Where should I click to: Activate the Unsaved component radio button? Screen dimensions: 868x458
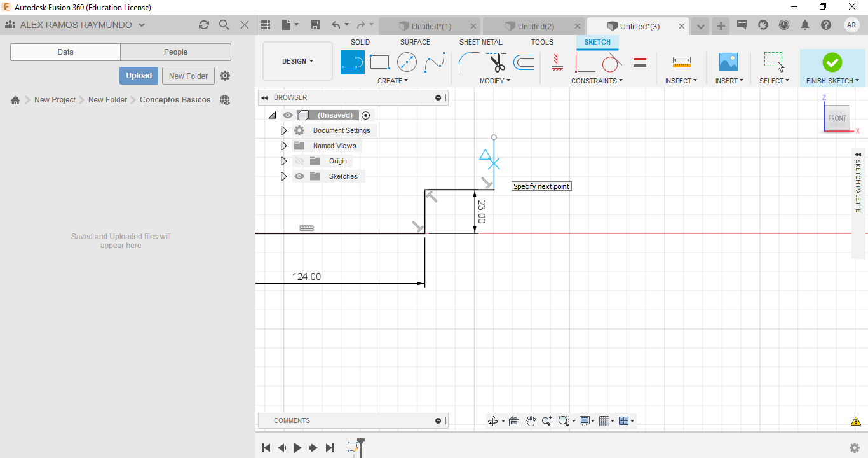point(365,115)
